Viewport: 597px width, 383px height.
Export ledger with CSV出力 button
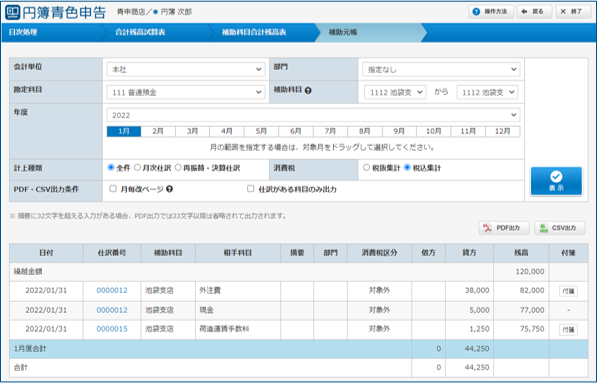pos(560,228)
